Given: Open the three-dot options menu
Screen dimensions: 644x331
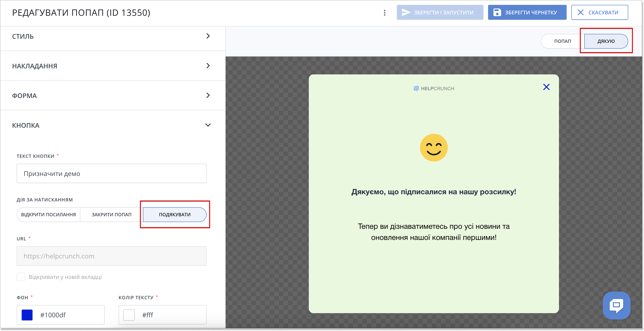Looking at the screenshot, I should pos(384,13).
